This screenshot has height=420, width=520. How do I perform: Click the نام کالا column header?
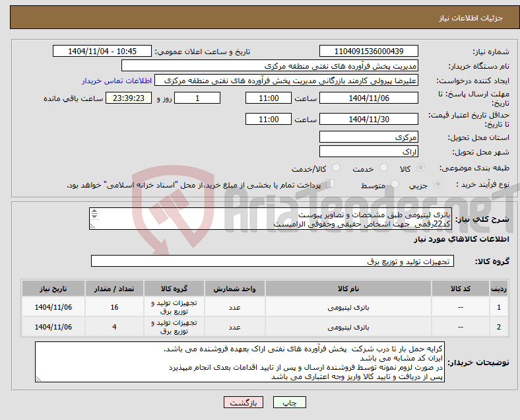click(348, 289)
